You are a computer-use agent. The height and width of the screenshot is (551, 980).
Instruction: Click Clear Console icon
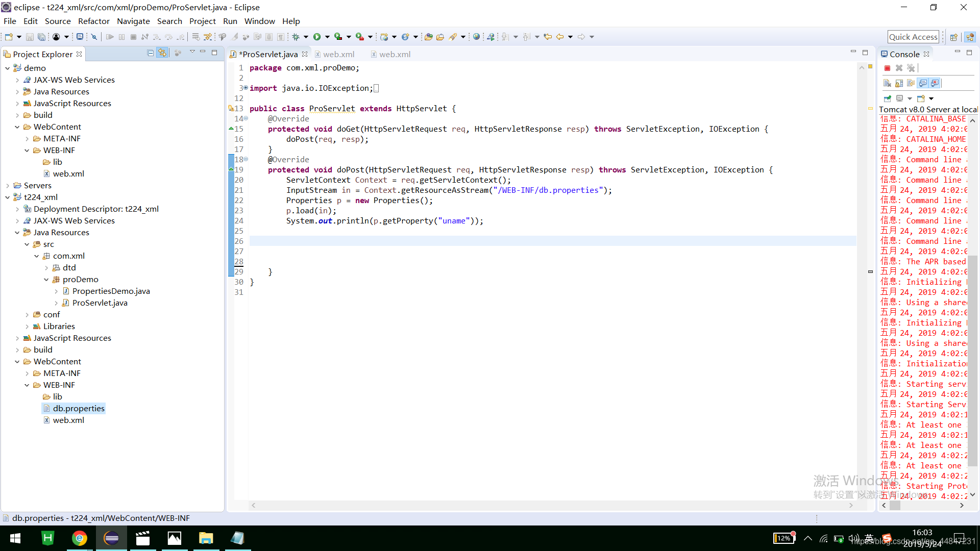[887, 83]
